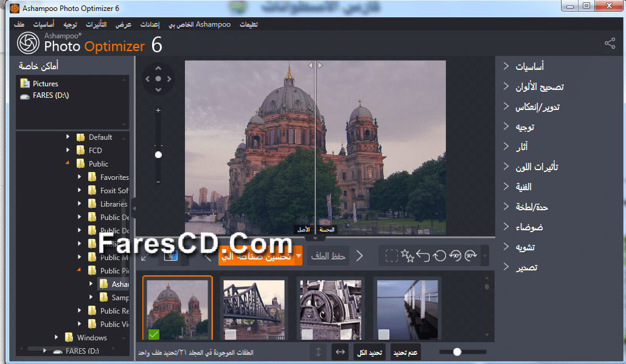The width and height of the screenshot is (626, 364).
Task: Check the machinery gears thumbnail's selection box
Action: click(307, 334)
